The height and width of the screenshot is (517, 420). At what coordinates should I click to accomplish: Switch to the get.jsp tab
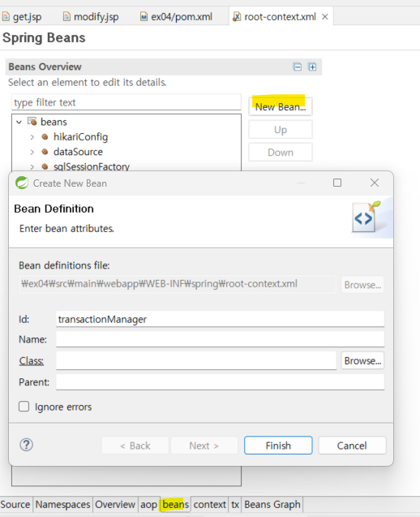click(22, 16)
